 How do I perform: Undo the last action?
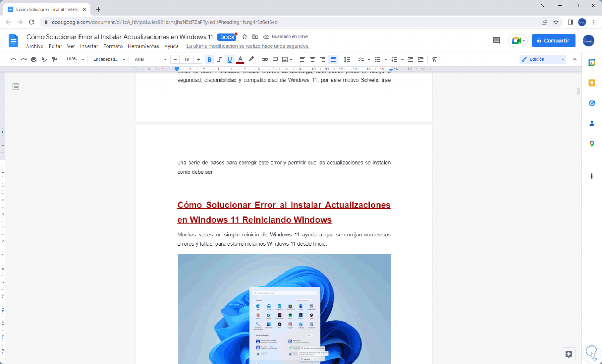(13, 59)
